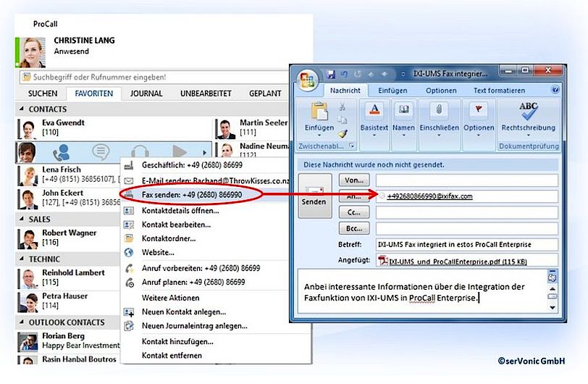588x384 pixels.
Task: Click the format painter brush icon
Action: coord(342,134)
